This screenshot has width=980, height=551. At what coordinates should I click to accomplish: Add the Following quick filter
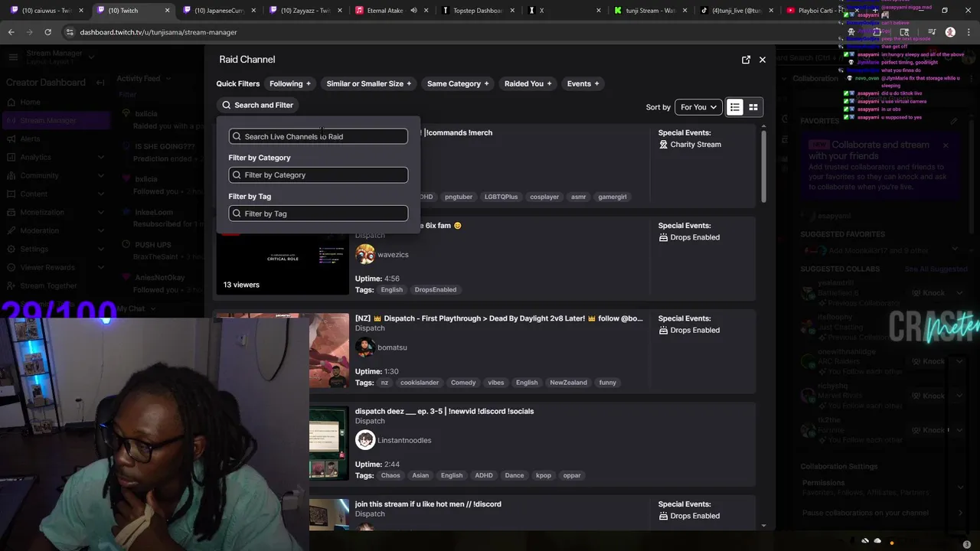[x=290, y=83]
